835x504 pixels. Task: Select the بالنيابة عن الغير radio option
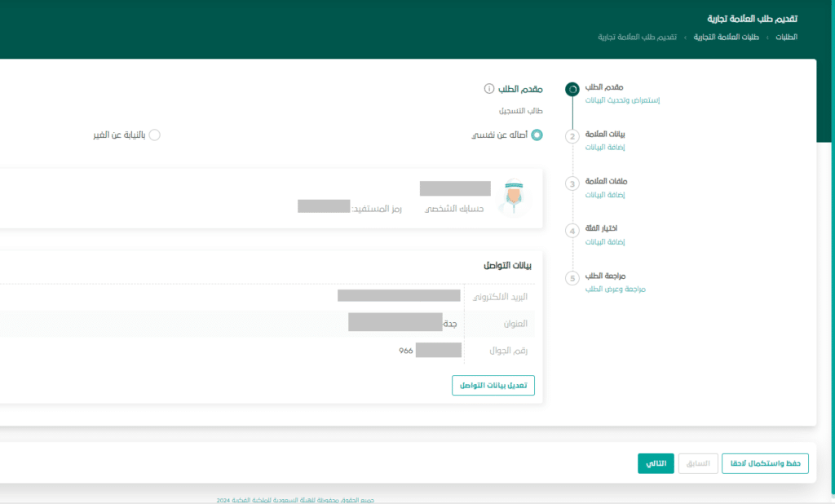pos(154,135)
